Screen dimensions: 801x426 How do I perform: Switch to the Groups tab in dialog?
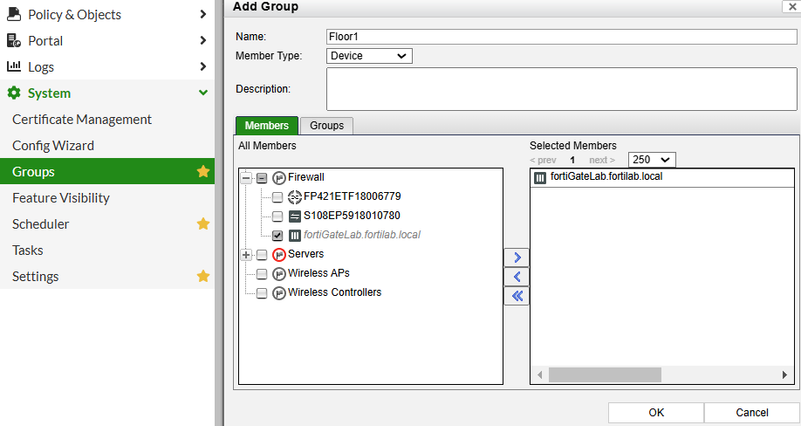(327, 126)
